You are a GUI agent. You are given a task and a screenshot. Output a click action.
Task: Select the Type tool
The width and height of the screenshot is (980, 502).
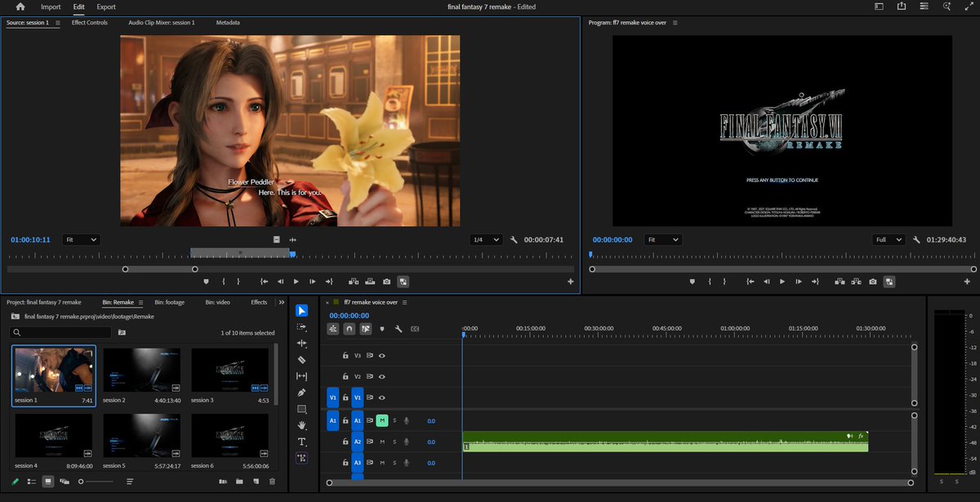pos(301,442)
